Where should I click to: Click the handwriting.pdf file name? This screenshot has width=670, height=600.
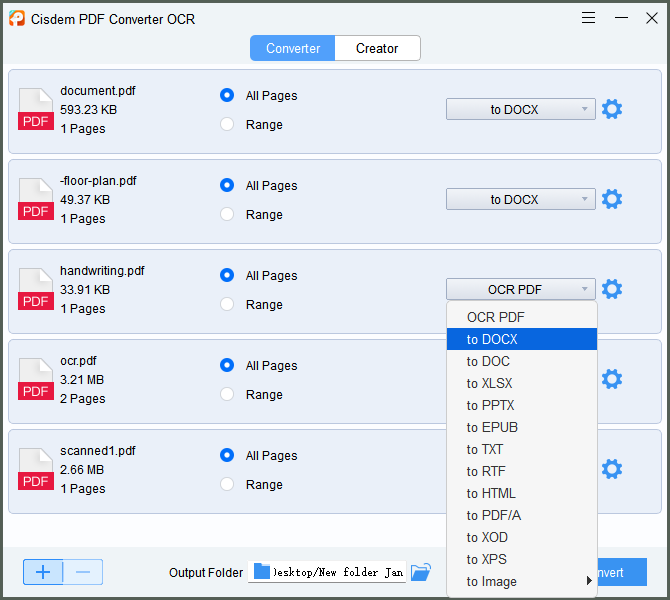pyautogui.click(x=102, y=271)
